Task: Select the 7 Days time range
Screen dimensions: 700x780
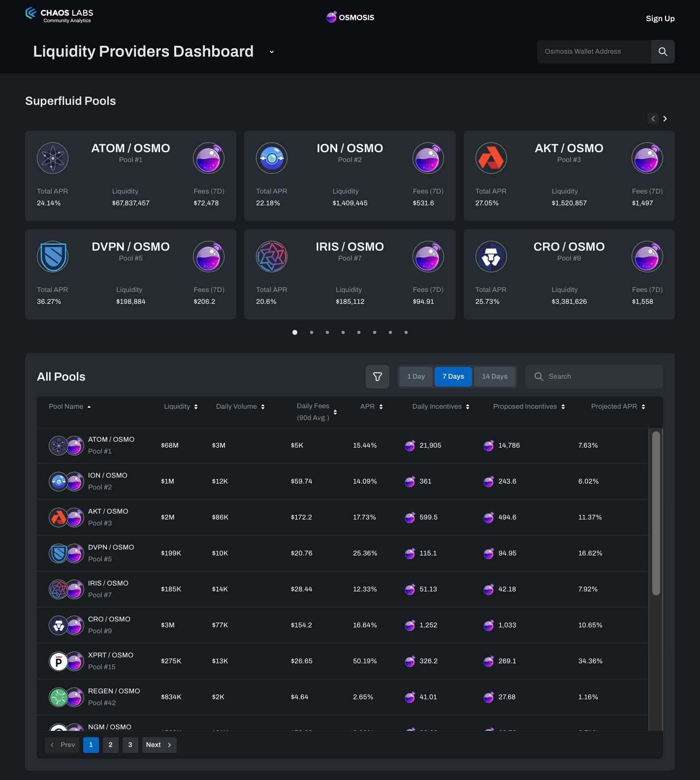Action: pos(453,377)
